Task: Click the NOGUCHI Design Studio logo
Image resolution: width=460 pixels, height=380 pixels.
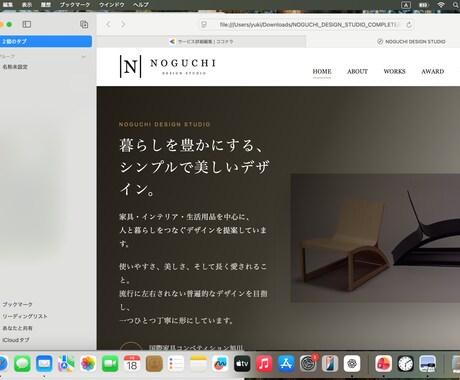Action: coord(168,66)
